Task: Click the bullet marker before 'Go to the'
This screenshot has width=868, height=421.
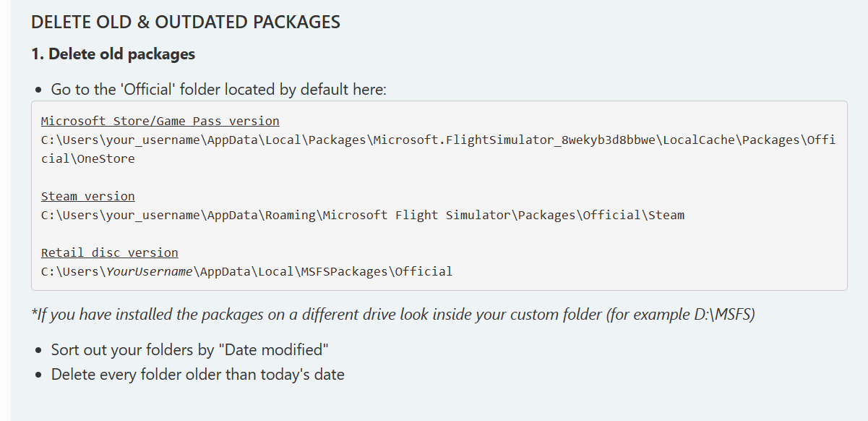Action: 38,90
